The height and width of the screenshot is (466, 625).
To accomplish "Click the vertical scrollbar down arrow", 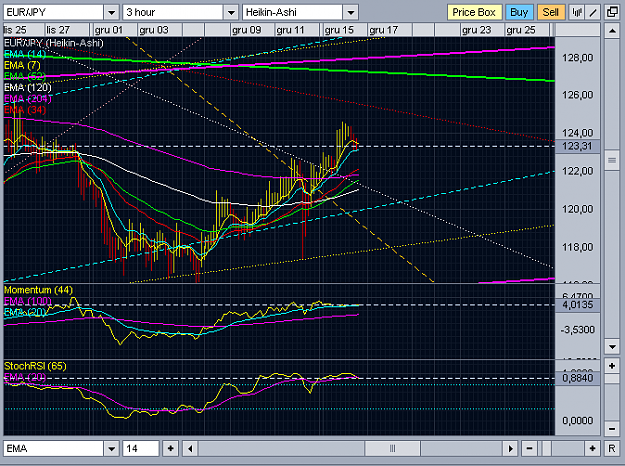I will coord(612,346).
